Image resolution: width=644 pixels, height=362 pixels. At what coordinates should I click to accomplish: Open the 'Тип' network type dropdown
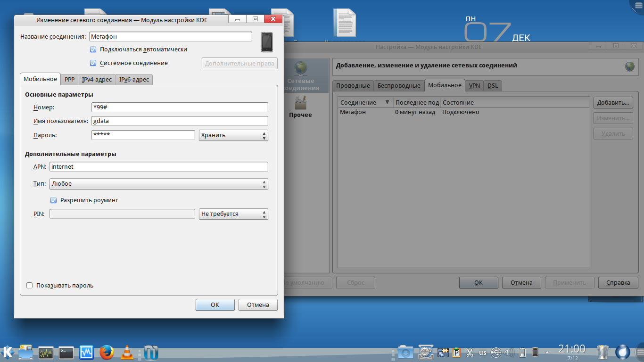(159, 184)
